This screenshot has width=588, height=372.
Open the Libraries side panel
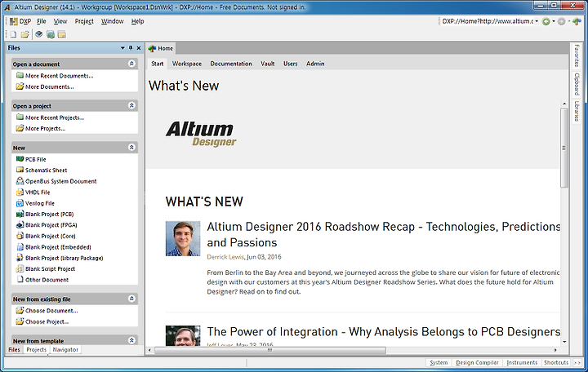coord(577,111)
